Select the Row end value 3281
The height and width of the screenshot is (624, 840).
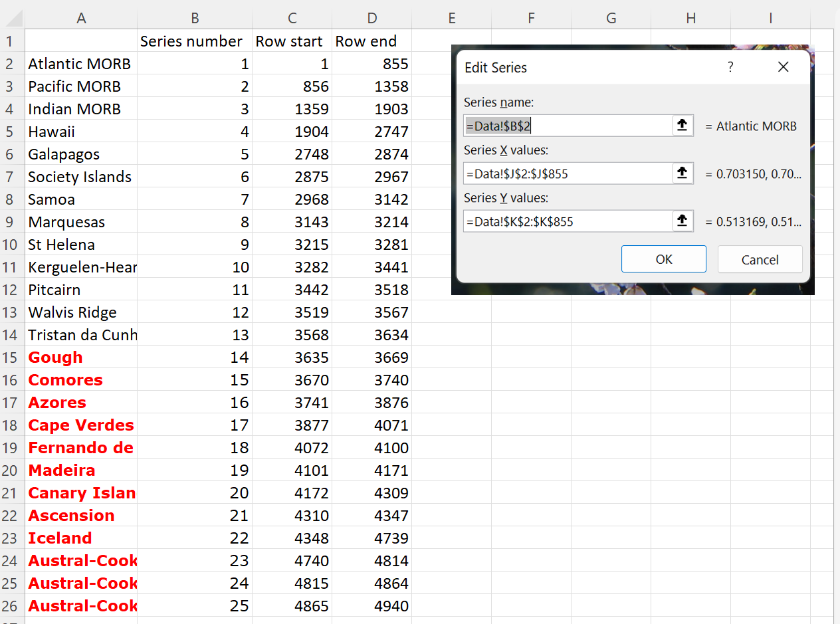pos(372,245)
